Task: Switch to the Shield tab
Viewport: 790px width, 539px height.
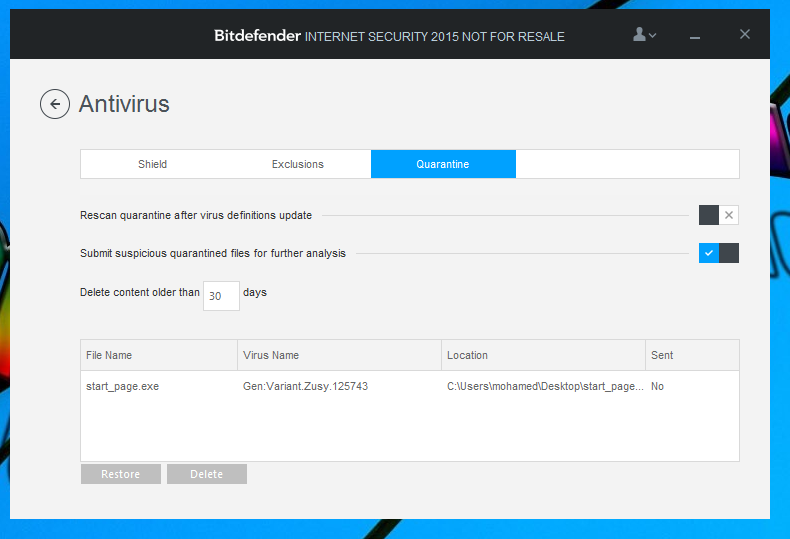Action: click(x=153, y=164)
